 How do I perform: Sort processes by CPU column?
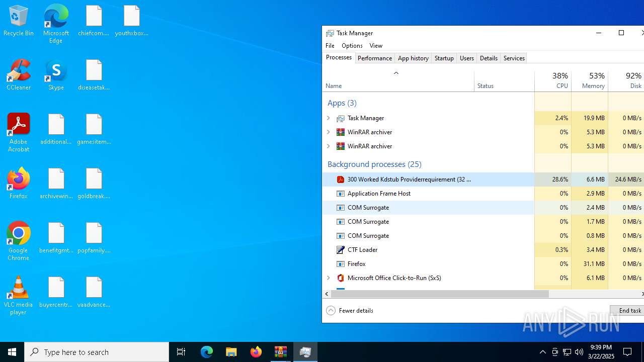click(x=553, y=81)
